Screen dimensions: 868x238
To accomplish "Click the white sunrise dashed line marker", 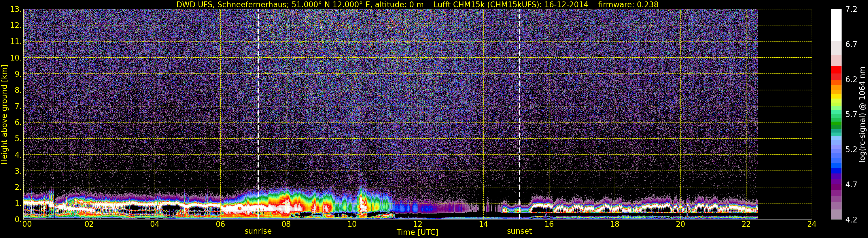I will (258, 114).
